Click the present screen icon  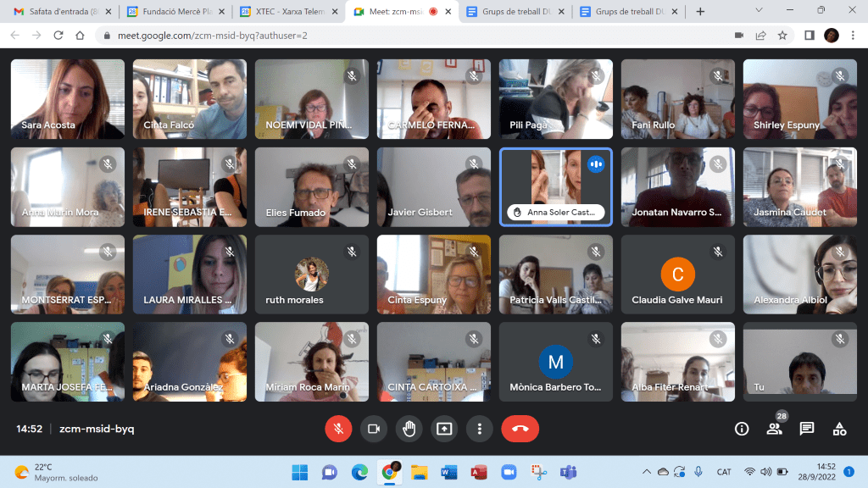tap(444, 429)
